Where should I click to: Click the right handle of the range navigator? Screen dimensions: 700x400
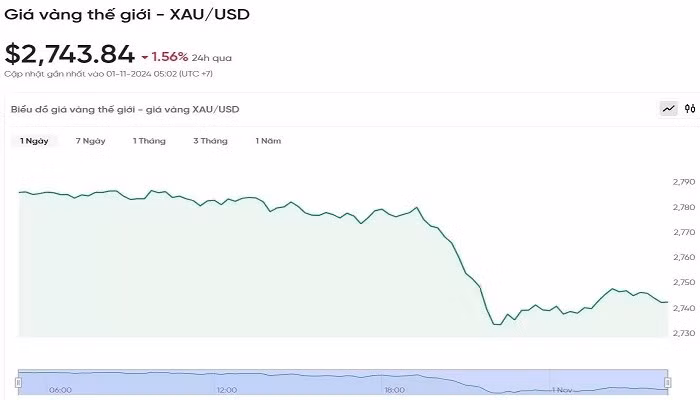pos(669,382)
